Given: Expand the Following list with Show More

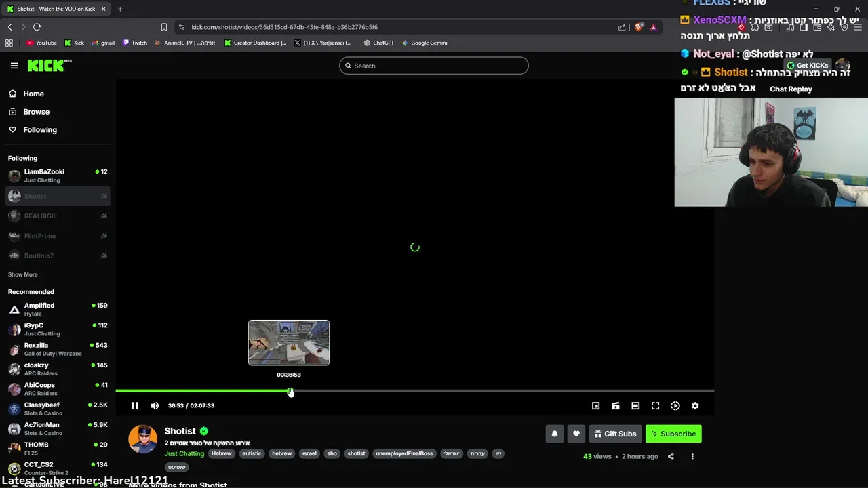Looking at the screenshot, I should (x=22, y=274).
